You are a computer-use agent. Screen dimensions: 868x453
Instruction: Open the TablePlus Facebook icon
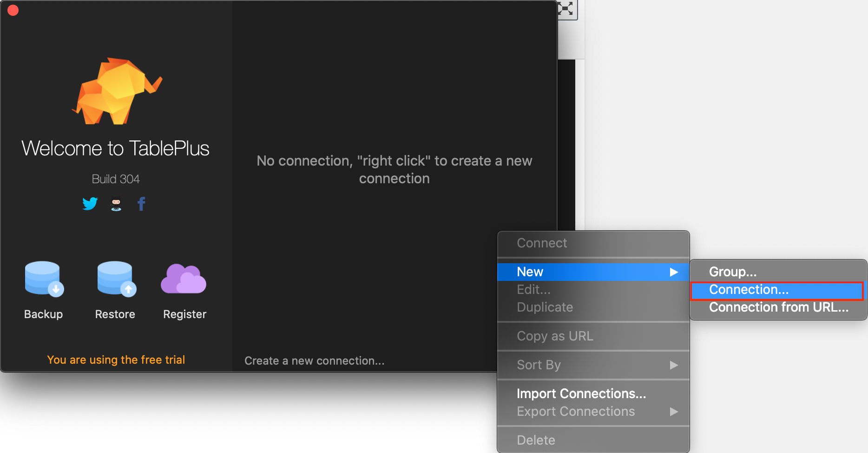(141, 204)
